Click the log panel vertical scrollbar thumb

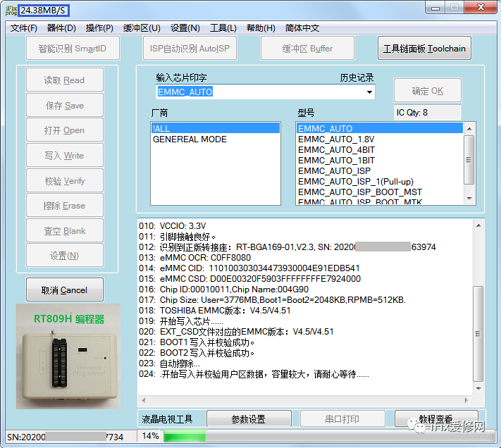(x=478, y=334)
